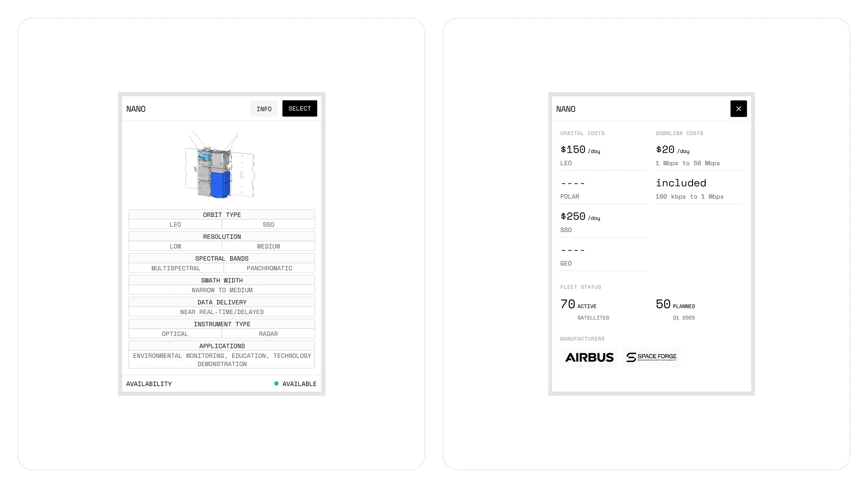Viewport: 868px width, 488px height.
Task: Click the AIRBUS manufacturer logo
Action: (x=589, y=357)
